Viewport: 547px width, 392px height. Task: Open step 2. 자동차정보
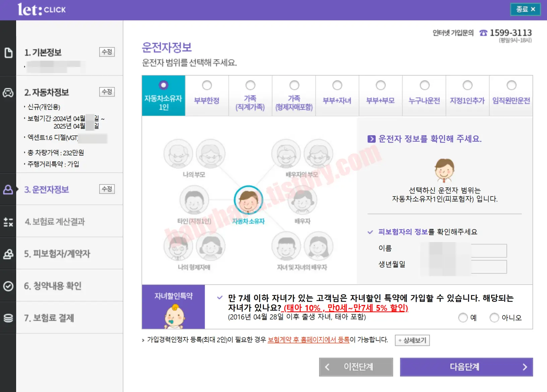click(47, 92)
